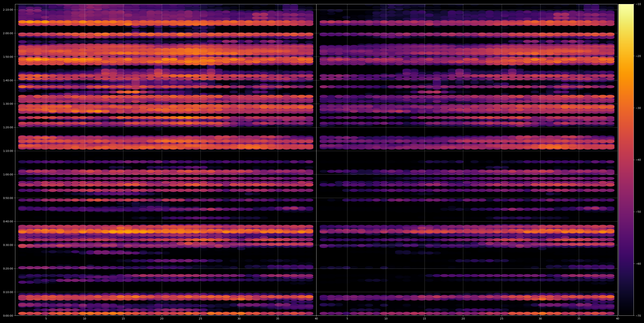Select the "0:10:00" y-axis tick label

(8, 292)
